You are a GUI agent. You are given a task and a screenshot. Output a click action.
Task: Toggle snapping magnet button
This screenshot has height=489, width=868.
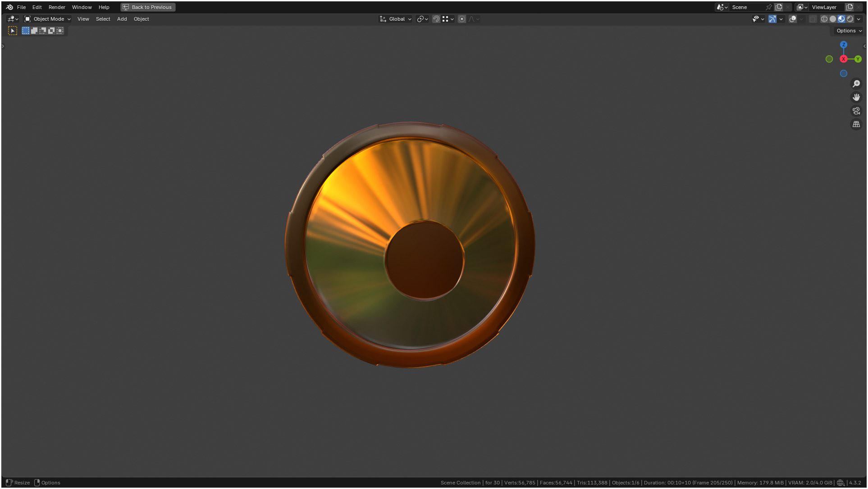[436, 19]
